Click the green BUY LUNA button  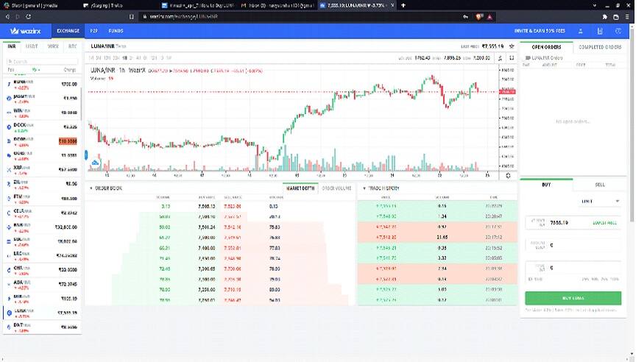pos(573,298)
